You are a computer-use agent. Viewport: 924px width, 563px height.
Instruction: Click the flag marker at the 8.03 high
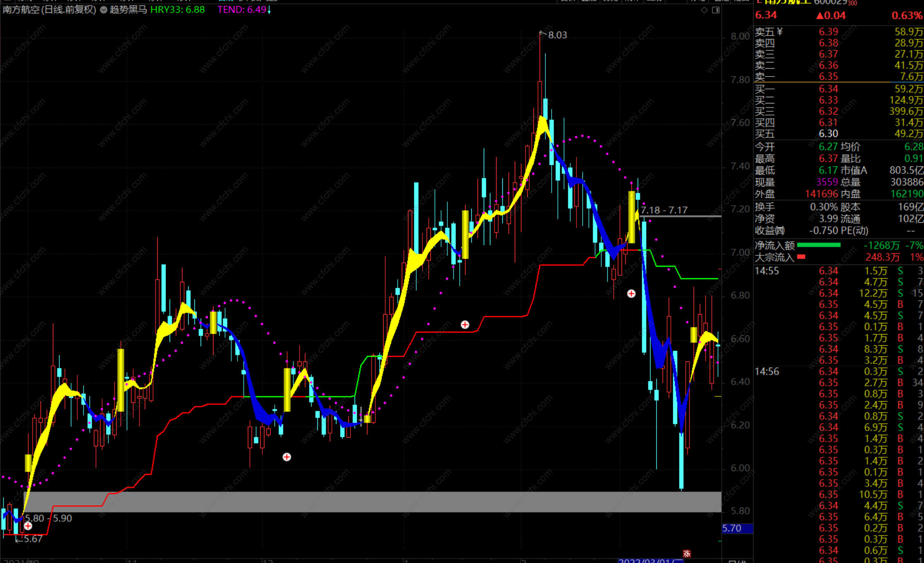(x=543, y=34)
